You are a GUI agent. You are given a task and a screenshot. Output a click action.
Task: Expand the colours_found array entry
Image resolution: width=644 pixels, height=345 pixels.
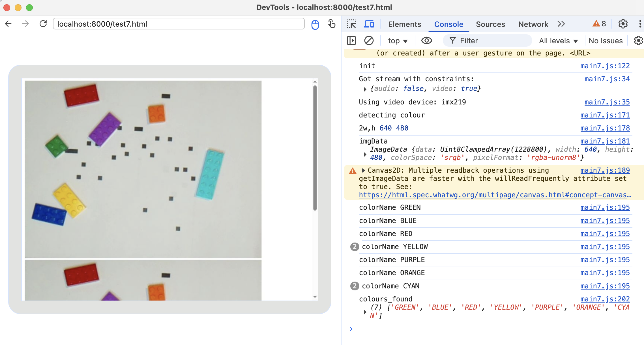(x=365, y=312)
